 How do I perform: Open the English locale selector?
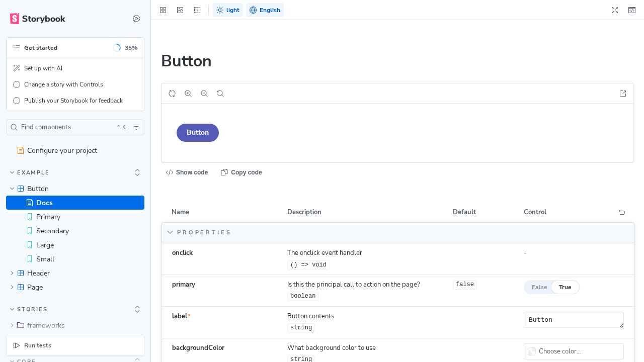[265, 10]
